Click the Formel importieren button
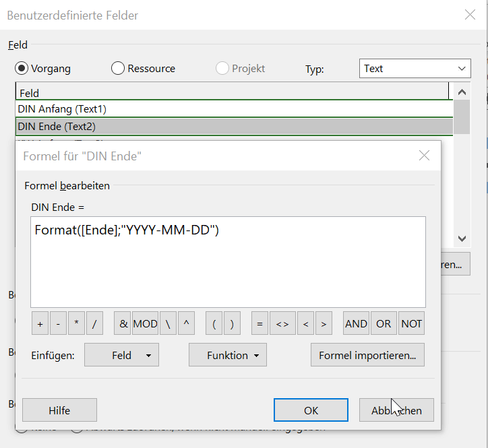 367,355
